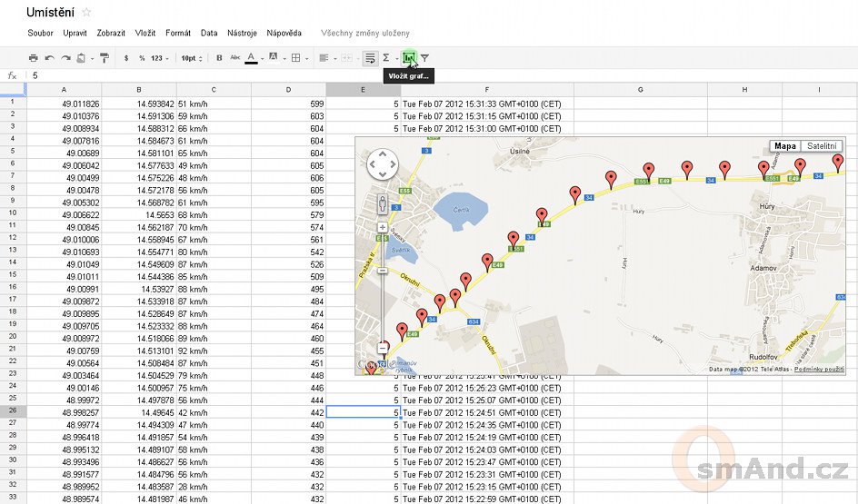Open the Nápověda menu
858x504 pixels.
284,33
